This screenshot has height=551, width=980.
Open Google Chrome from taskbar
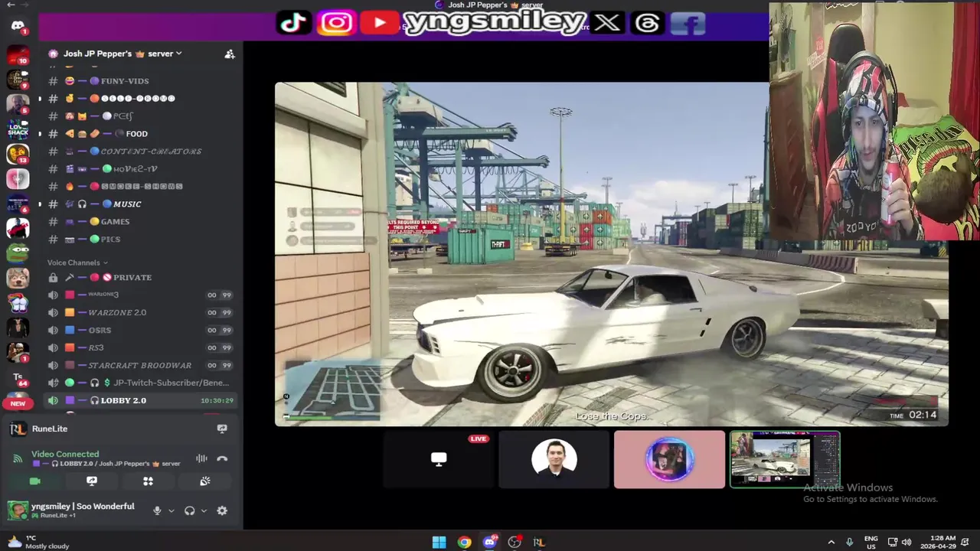tap(464, 542)
